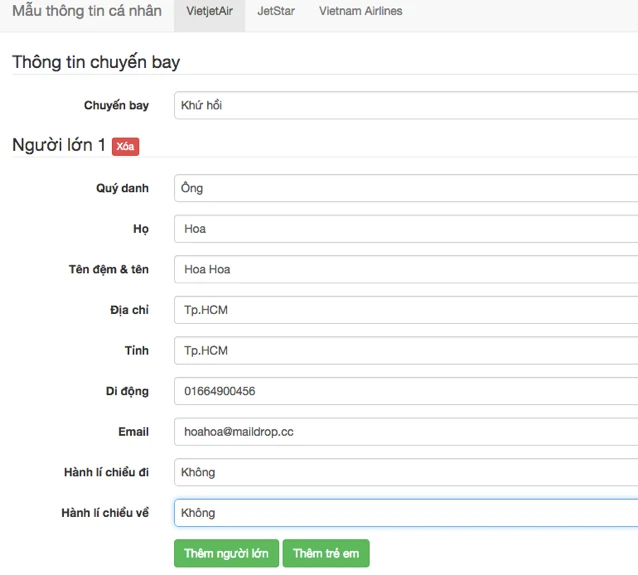Select the Vietnam Airlines tab

(x=361, y=11)
